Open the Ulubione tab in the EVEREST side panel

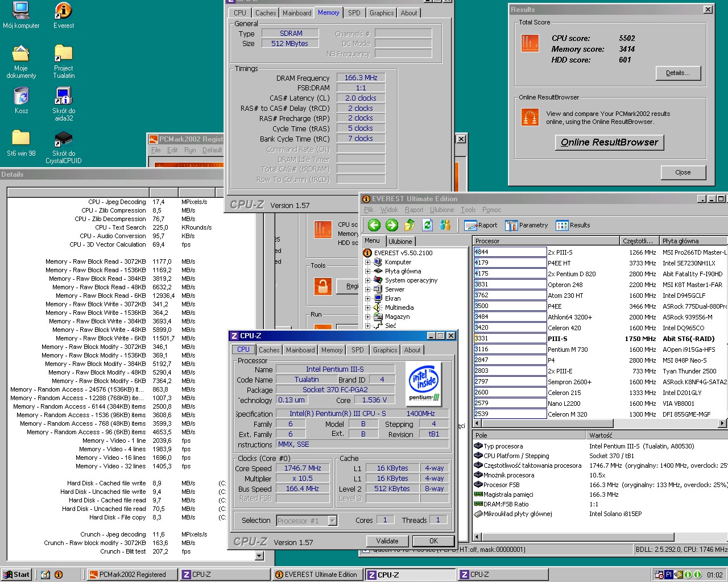pos(400,242)
